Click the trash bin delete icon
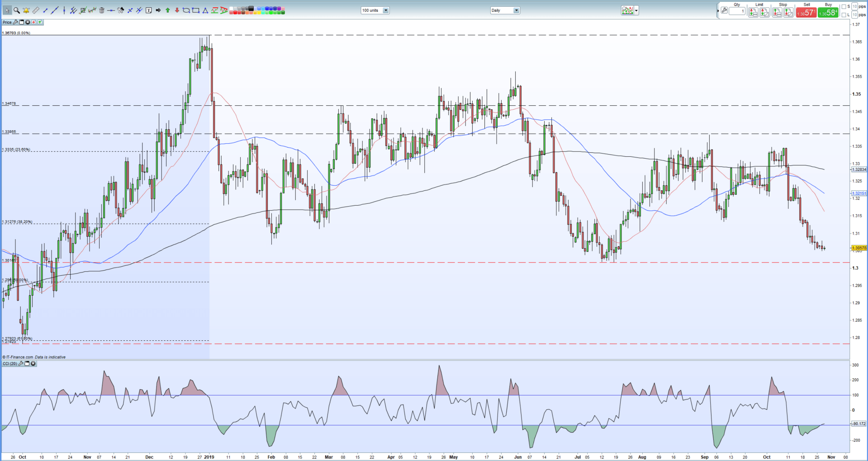Image resolution: width=868 pixels, height=461 pixels. (102, 10)
